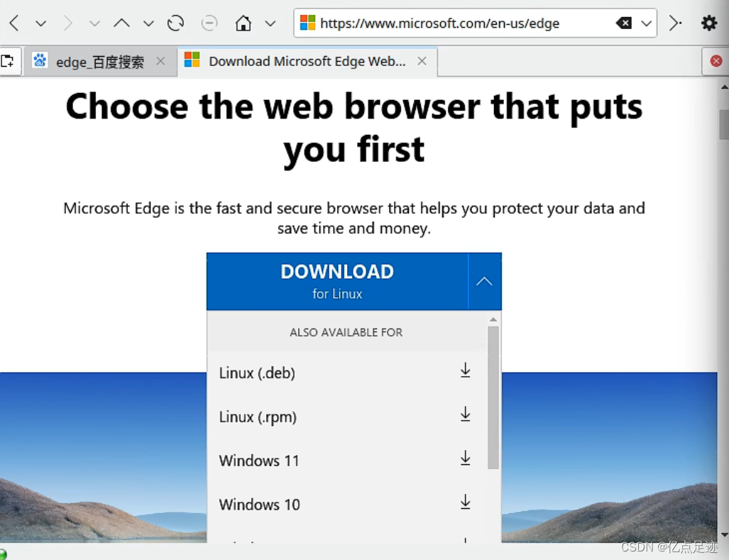
Task: Choose the Windows 11 option
Action: tap(346, 460)
